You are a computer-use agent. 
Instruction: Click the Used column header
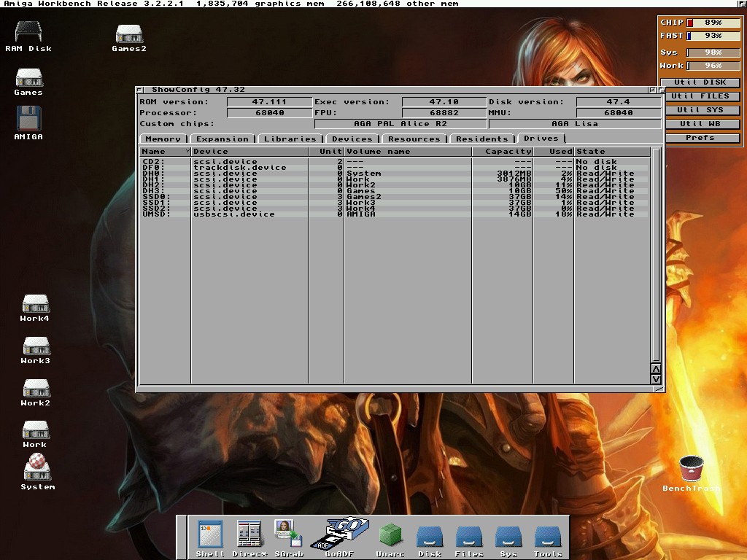554,152
